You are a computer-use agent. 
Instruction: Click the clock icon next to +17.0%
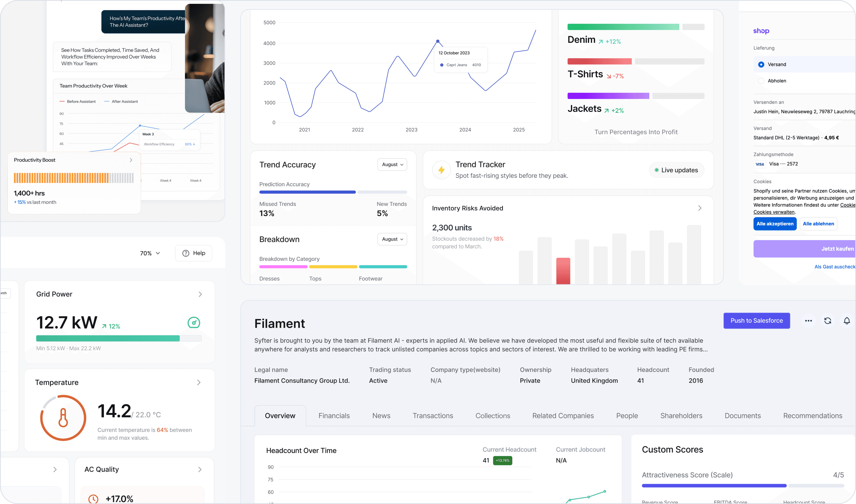[93, 498]
